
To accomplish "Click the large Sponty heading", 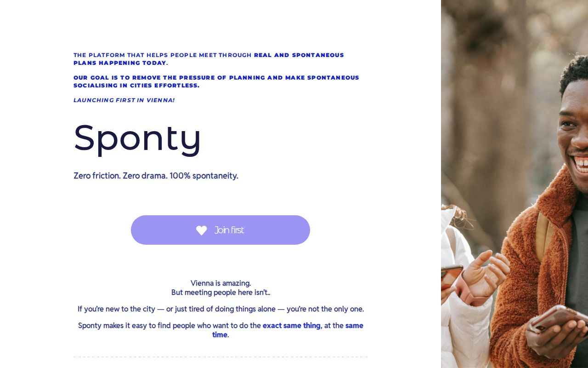I will [137, 138].
